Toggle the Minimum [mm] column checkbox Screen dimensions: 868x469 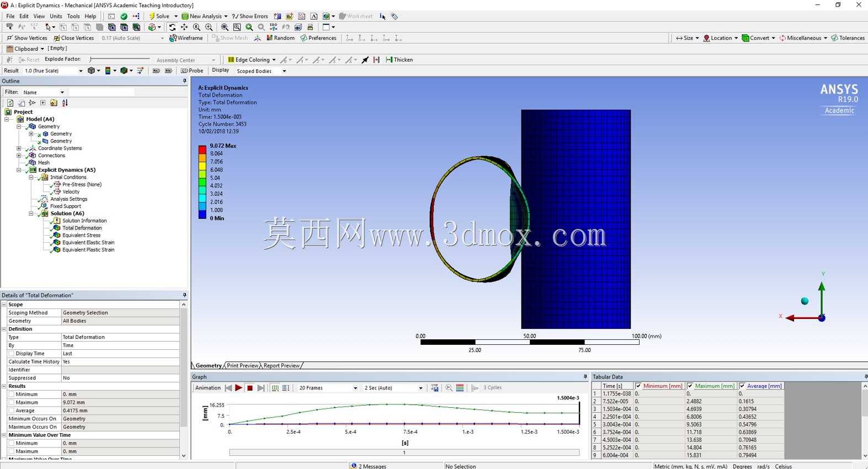(638, 386)
